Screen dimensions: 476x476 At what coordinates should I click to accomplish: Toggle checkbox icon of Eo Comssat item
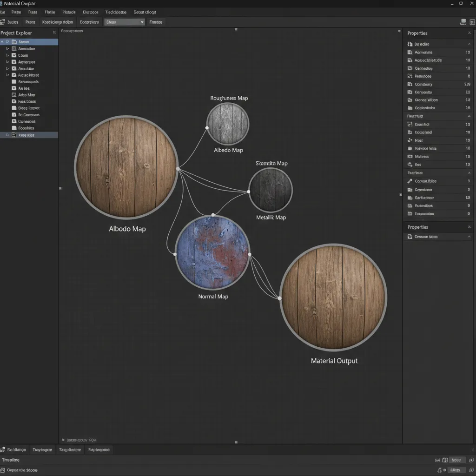(14, 115)
